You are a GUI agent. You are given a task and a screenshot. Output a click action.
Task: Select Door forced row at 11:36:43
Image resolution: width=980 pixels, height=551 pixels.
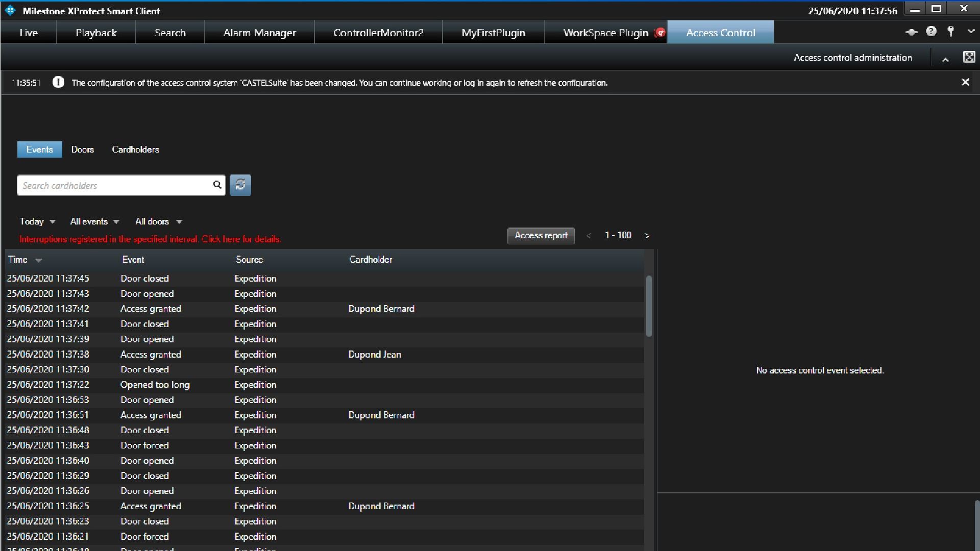[x=325, y=445]
